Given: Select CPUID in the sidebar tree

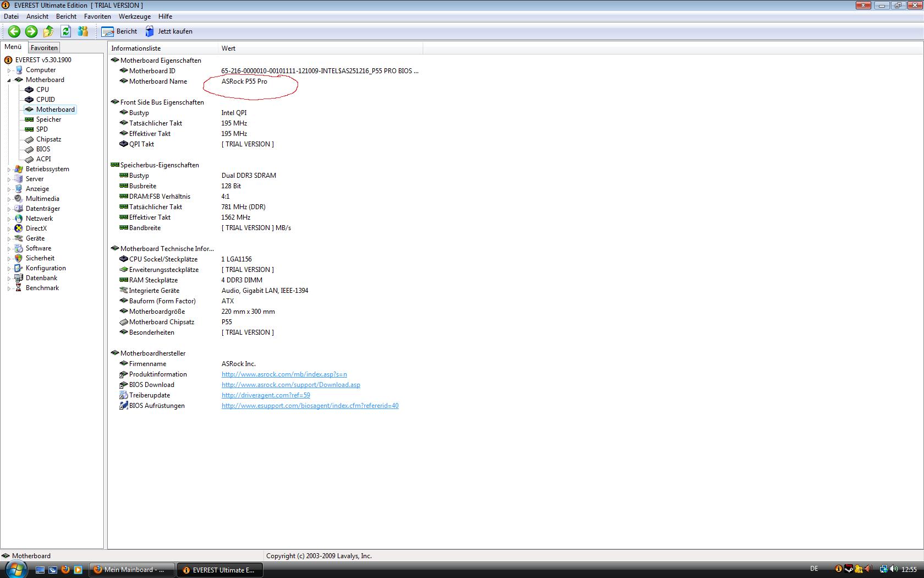Looking at the screenshot, I should 45,100.
